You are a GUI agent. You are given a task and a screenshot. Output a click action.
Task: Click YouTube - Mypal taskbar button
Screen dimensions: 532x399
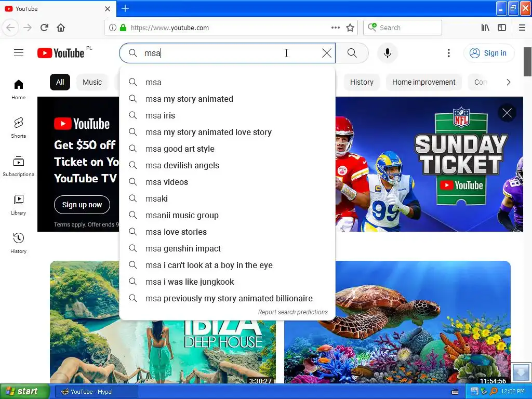[x=96, y=392]
